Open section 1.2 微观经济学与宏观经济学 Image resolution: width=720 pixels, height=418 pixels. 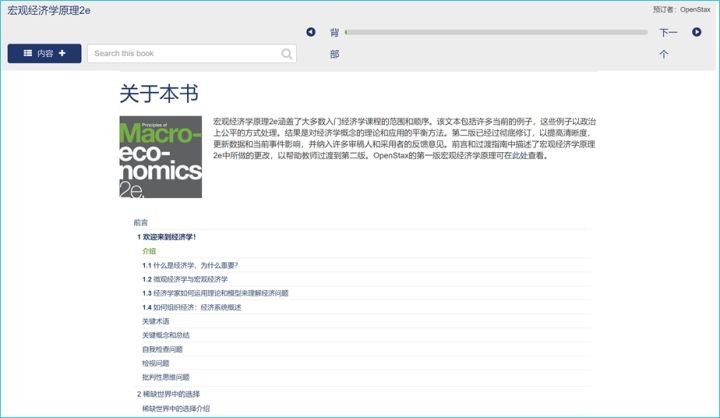(x=185, y=279)
